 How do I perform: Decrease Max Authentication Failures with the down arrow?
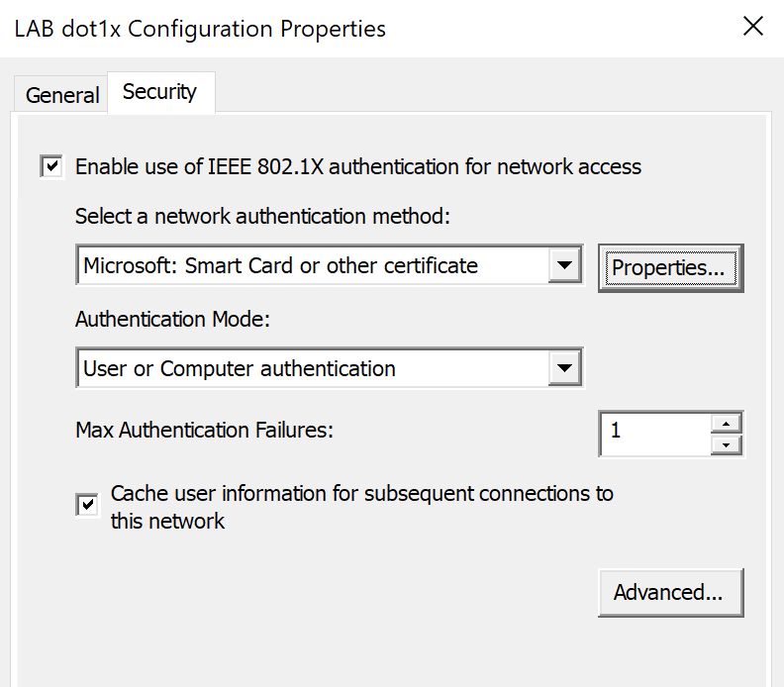pos(727,444)
